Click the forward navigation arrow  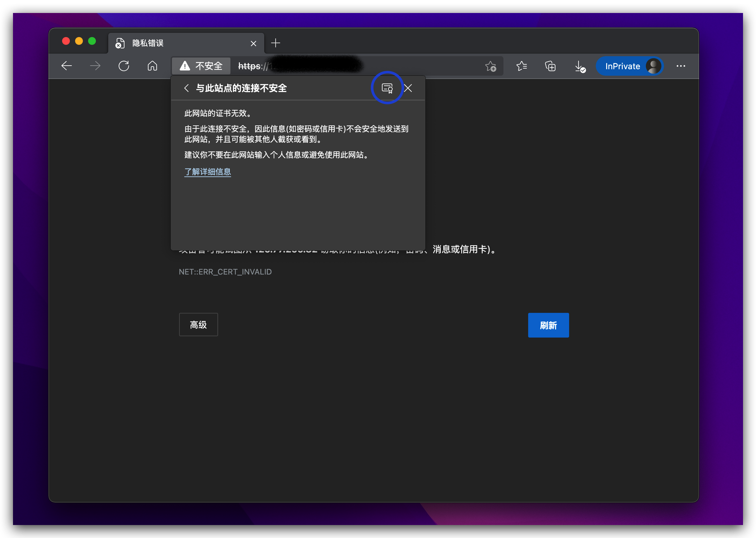[95, 66]
